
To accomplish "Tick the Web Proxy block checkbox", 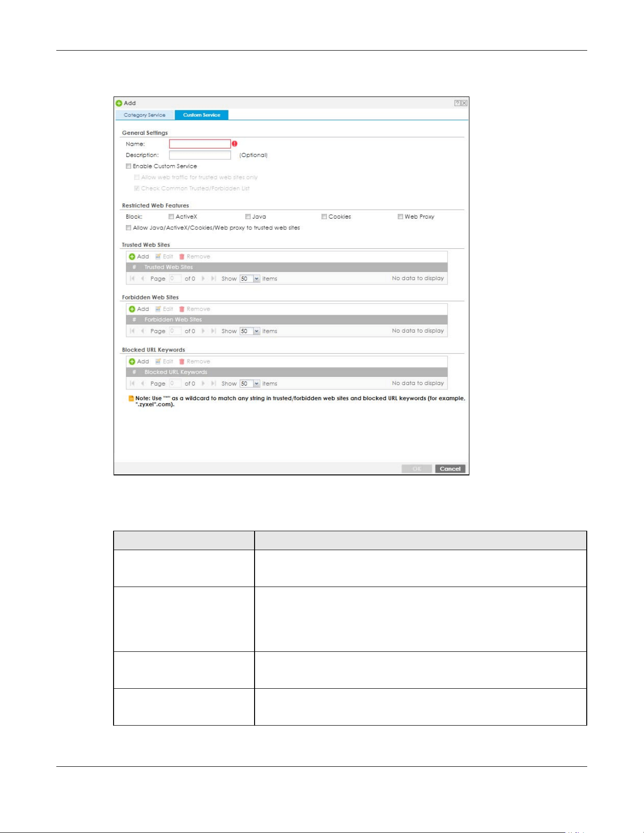I will (400, 217).
